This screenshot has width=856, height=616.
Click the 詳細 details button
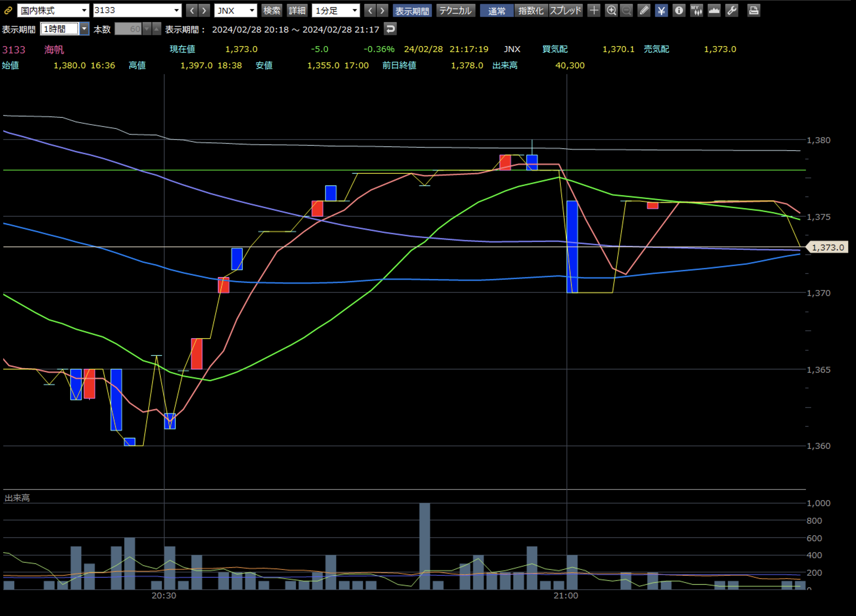(x=297, y=10)
